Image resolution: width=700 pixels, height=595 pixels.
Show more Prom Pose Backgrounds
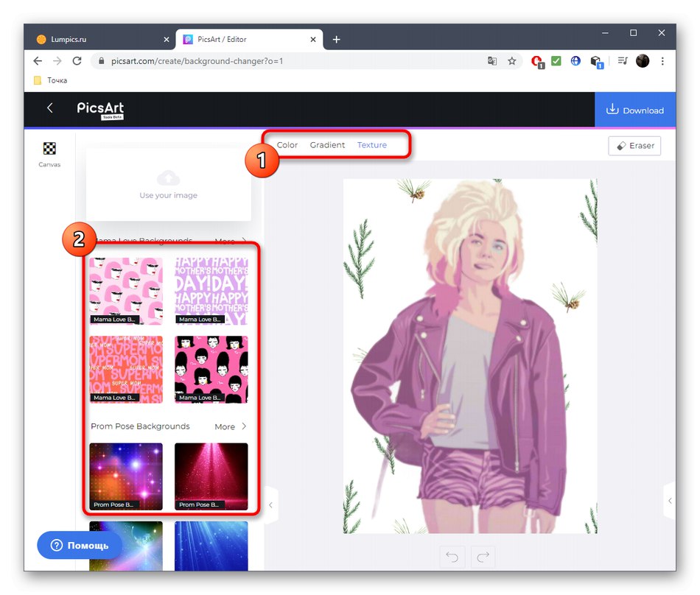click(231, 426)
